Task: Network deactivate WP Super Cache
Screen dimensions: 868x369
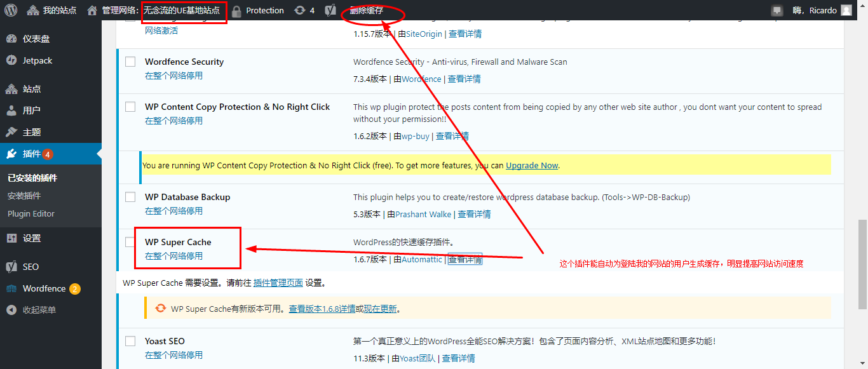Action: [173, 256]
